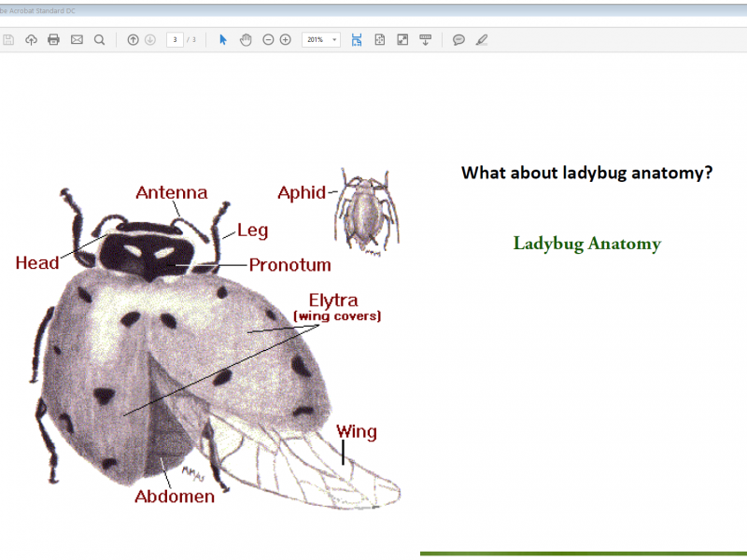Open the Find text magnifier
The image size is (747, 560).
(x=99, y=40)
